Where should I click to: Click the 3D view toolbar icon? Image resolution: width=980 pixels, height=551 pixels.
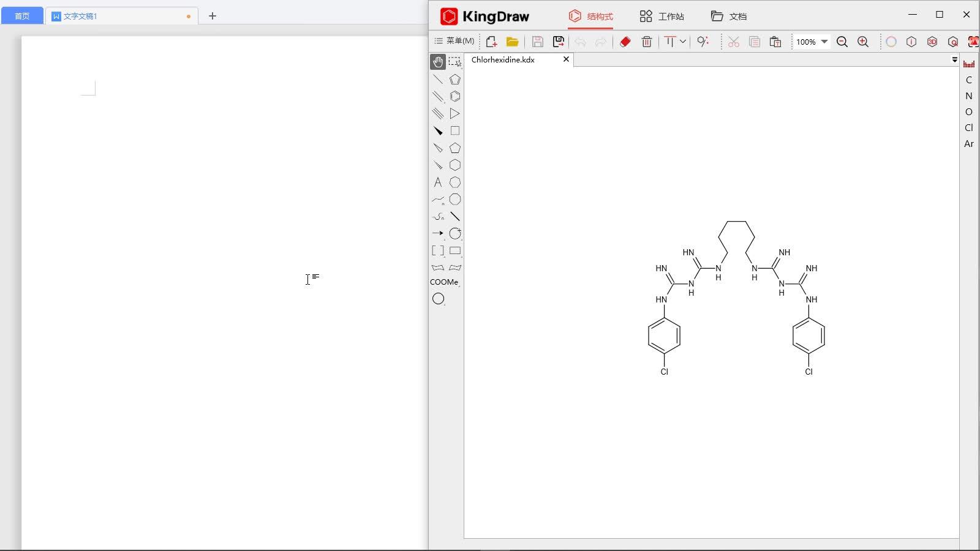point(932,42)
